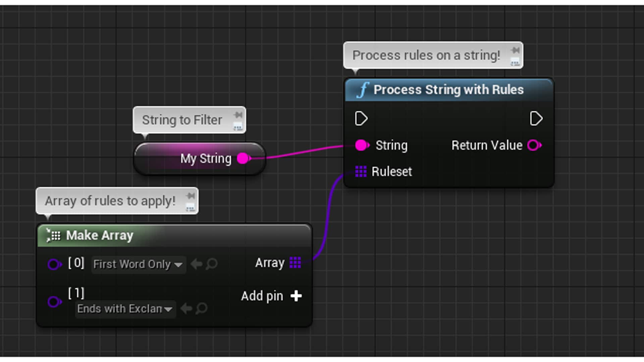Viewport: 644px width, 362px height.
Task: Open the First Word Only dropdown
Action: point(138,264)
